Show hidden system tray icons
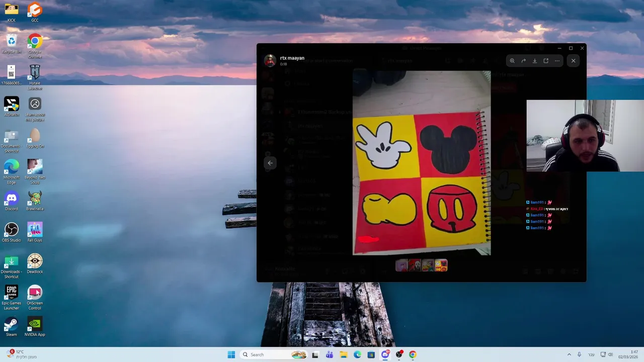 pos(569,354)
